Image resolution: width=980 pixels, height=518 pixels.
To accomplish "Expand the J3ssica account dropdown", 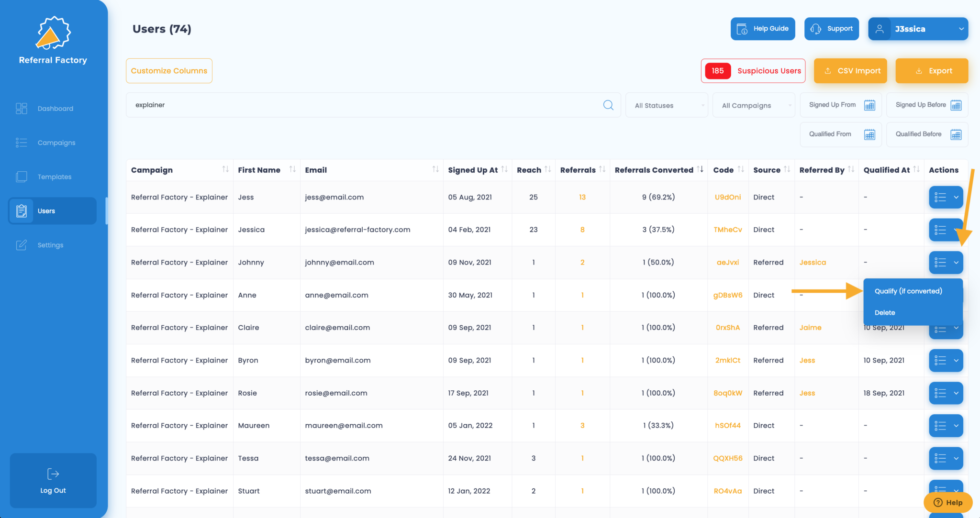I will point(918,29).
